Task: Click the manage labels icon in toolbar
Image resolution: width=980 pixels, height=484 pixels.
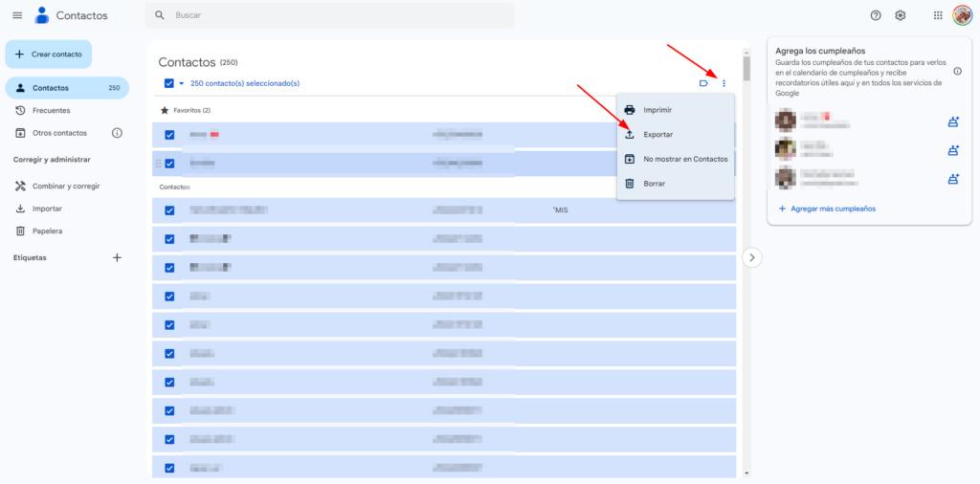Action: [x=703, y=83]
